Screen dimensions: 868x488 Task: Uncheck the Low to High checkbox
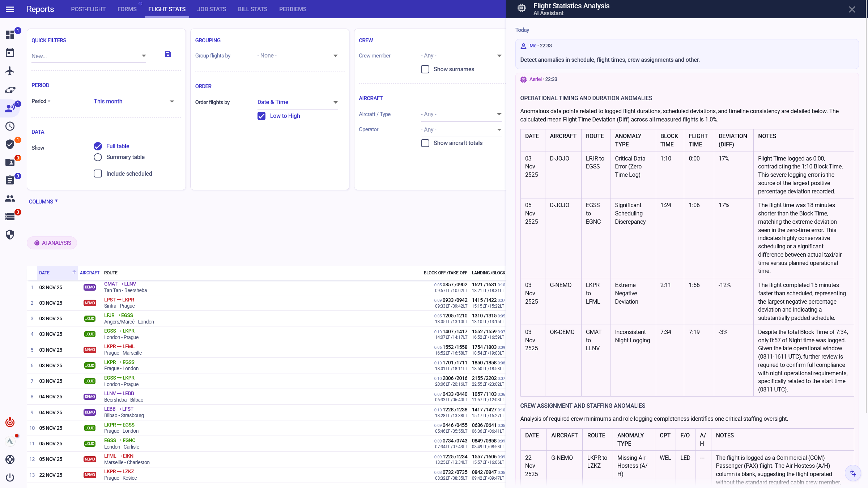tap(261, 116)
